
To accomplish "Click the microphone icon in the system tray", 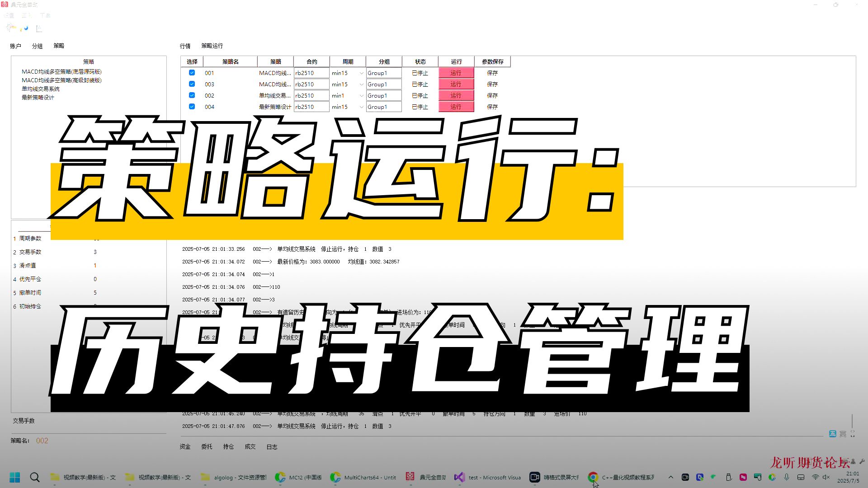I will (787, 477).
